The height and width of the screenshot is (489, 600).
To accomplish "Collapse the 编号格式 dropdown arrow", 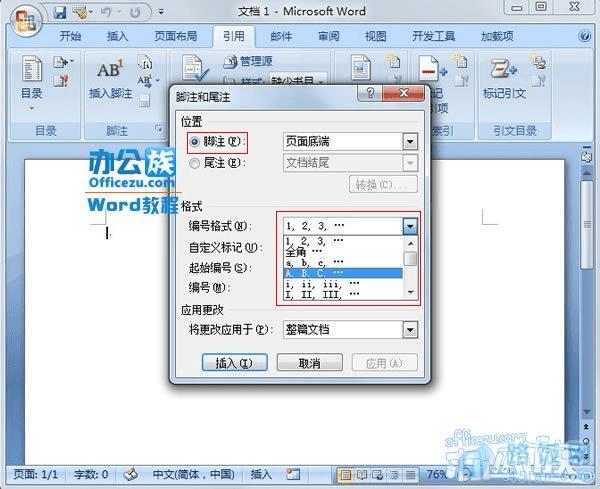I will pos(410,227).
